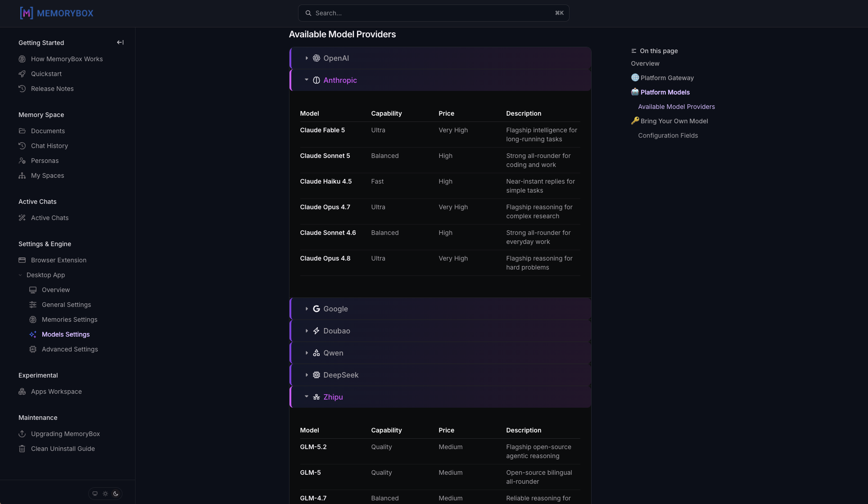The image size is (868, 504).
Task: Click the Qwen provider icon
Action: [316, 353]
